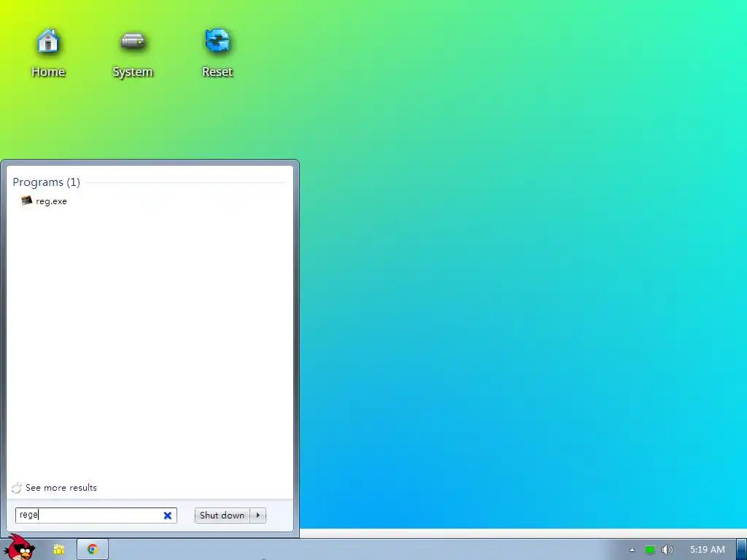Viewport: 747px width, 560px height.
Task: Open the System desktop icon
Action: [133, 52]
